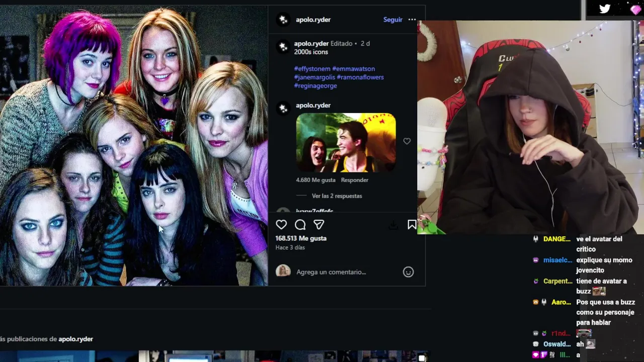This screenshot has width=644, height=362.
Task: Click the 2000s icons caption text
Action: coord(311,52)
